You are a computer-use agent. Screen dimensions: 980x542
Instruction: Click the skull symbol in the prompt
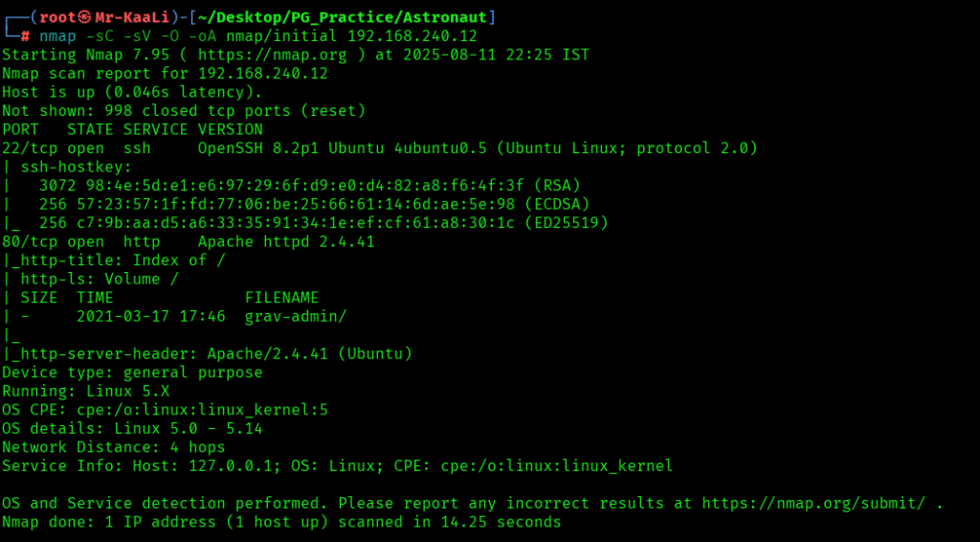86,17
